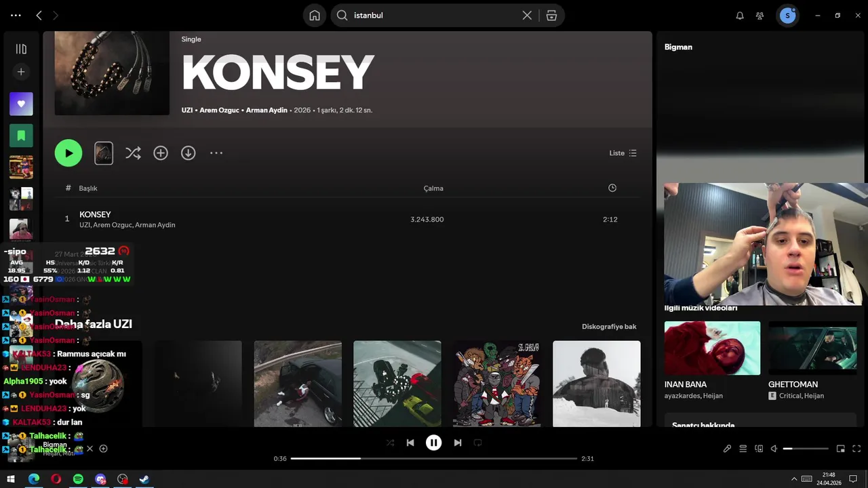Click Bigman title in Now Playing panel
Image resolution: width=868 pixels, height=488 pixels.
coord(678,47)
